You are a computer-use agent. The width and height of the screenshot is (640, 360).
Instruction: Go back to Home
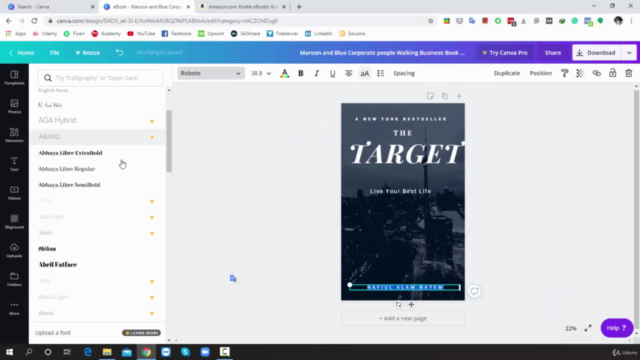click(x=22, y=53)
